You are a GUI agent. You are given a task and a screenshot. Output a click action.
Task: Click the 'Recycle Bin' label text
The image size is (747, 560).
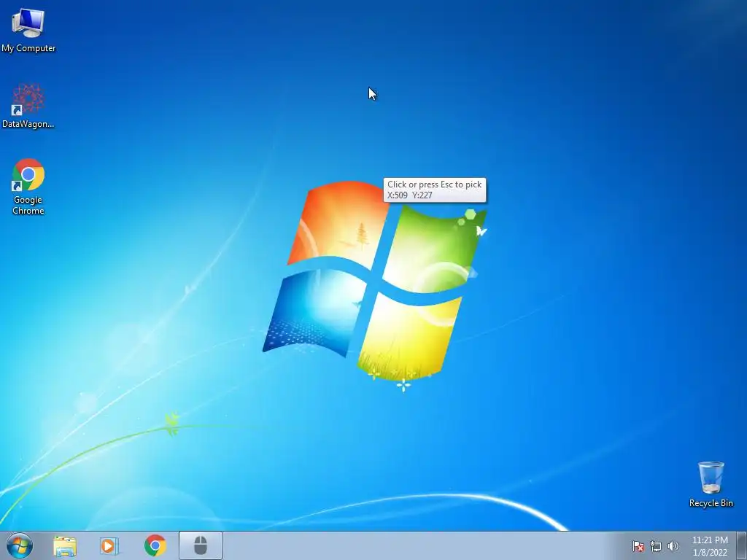pyautogui.click(x=711, y=503)
